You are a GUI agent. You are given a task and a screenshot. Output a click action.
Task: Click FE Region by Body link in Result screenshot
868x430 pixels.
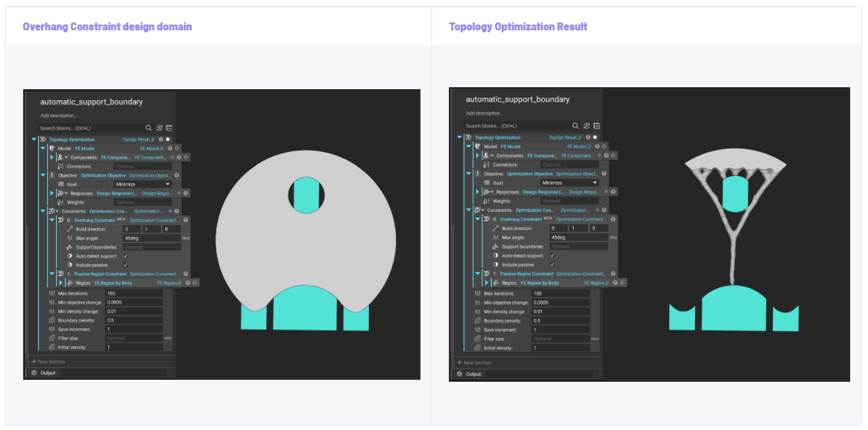click(x=539, y=283)
